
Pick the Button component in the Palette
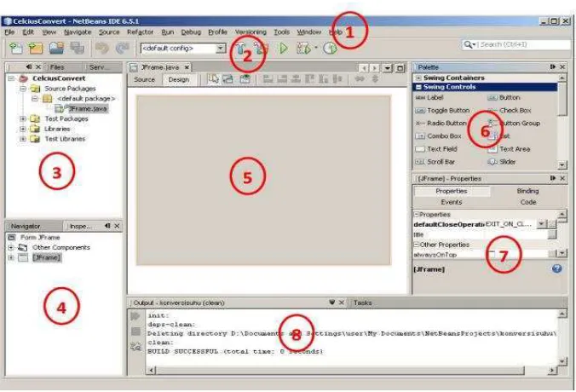(504, 97)
